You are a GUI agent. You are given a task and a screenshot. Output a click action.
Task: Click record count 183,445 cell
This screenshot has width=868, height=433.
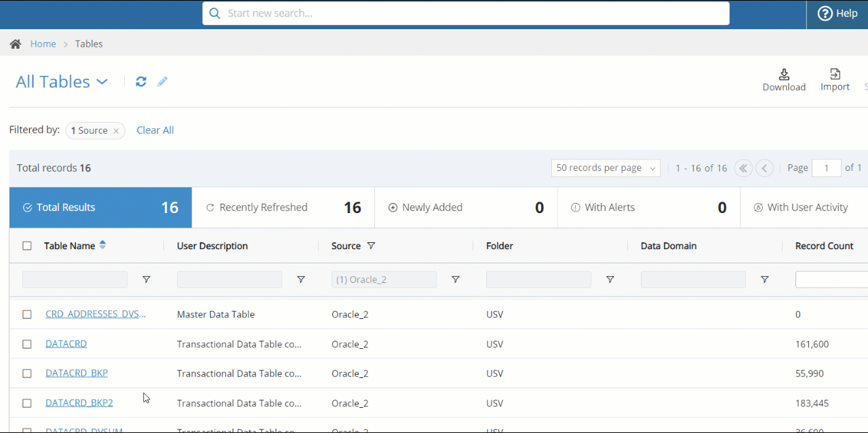[812, 403]
